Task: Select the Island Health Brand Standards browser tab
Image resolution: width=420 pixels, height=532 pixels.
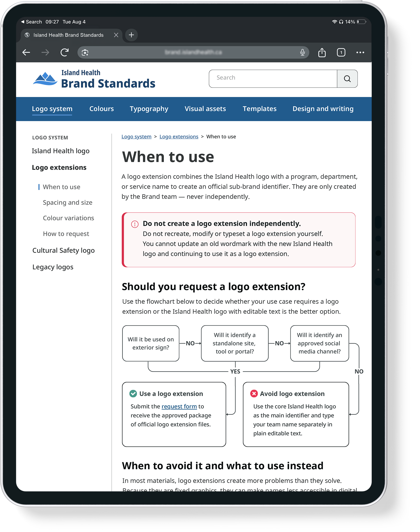Action: (x=72, y=35)
